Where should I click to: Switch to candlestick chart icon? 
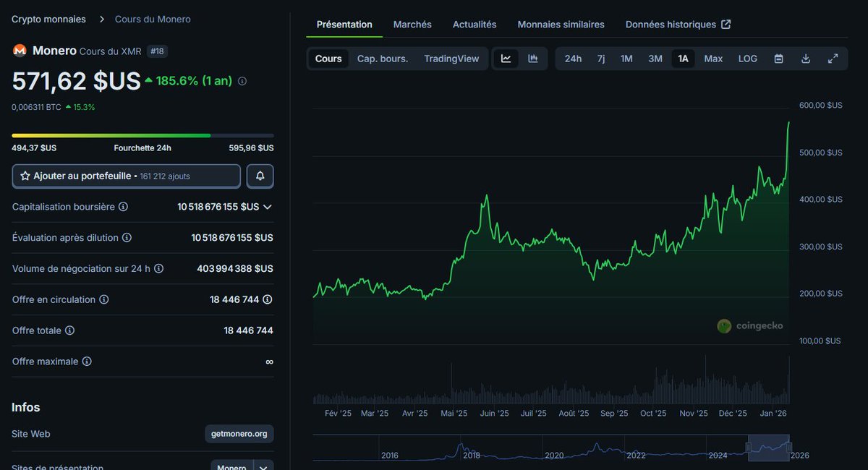(x=533, y=59)
